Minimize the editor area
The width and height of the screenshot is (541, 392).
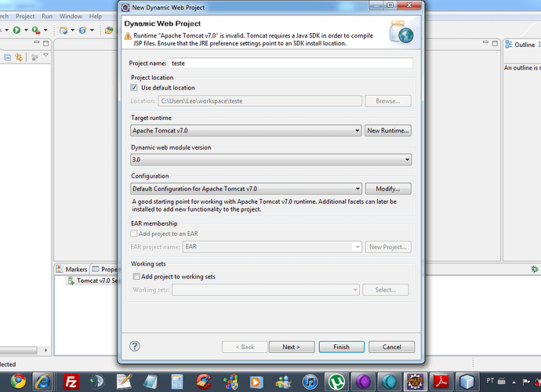(486, 42)
